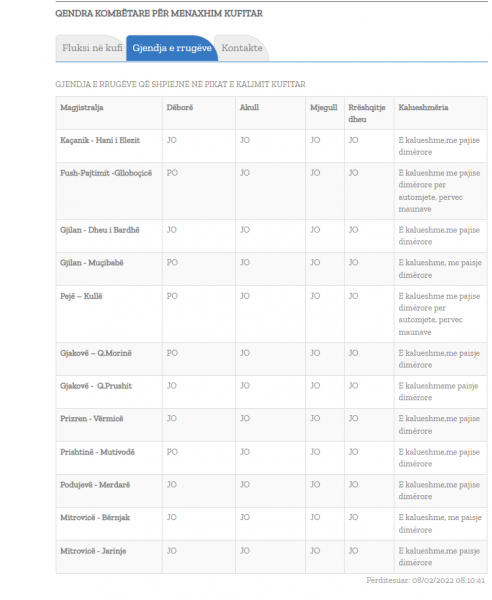This screenshot has height=600, width=492.
Task: Click the Kalueshmëria column header
Action: coord(423,108)
